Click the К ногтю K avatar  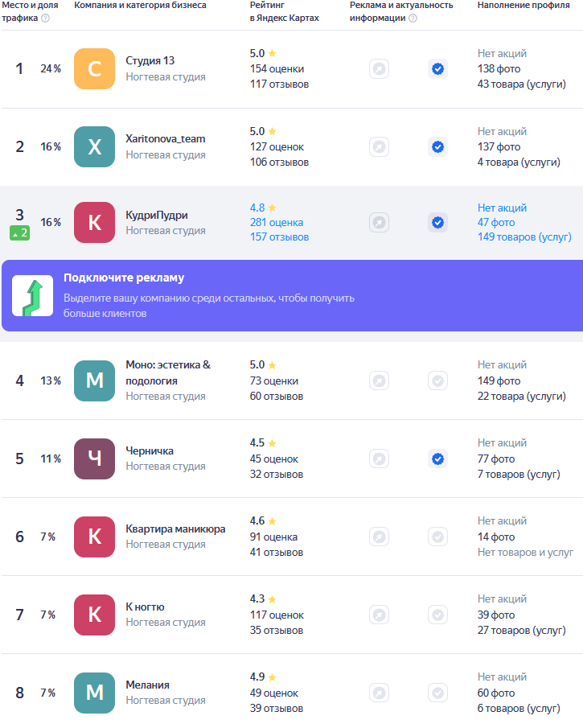[x=94, y=615]
